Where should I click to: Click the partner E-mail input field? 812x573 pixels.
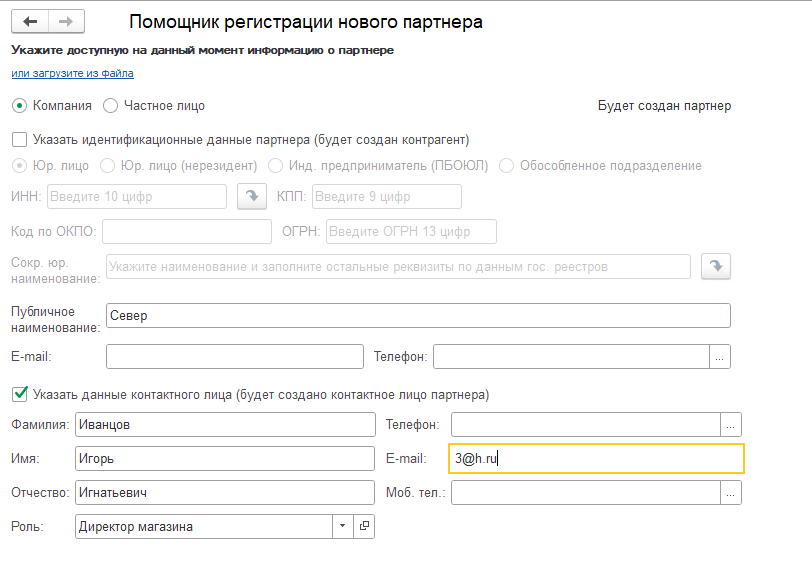(235, 357)
